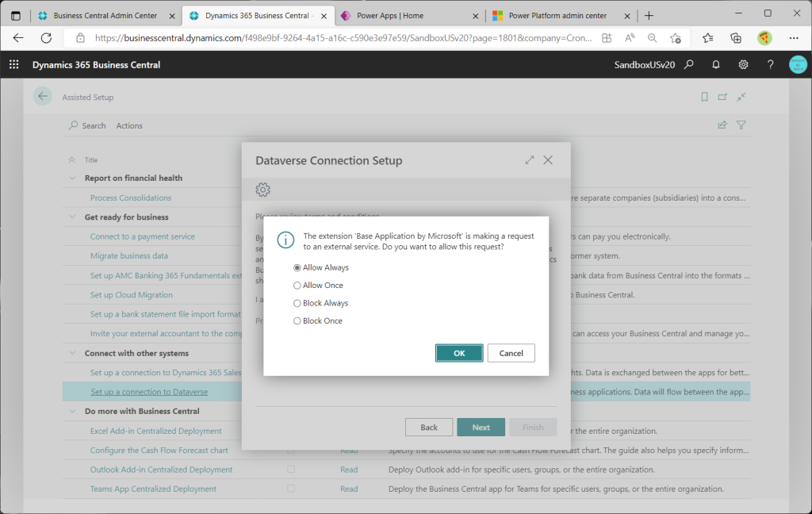Toggle the filter pane icon
The width and height of the screenshot is (812, 514).
[x=741, y=125]
